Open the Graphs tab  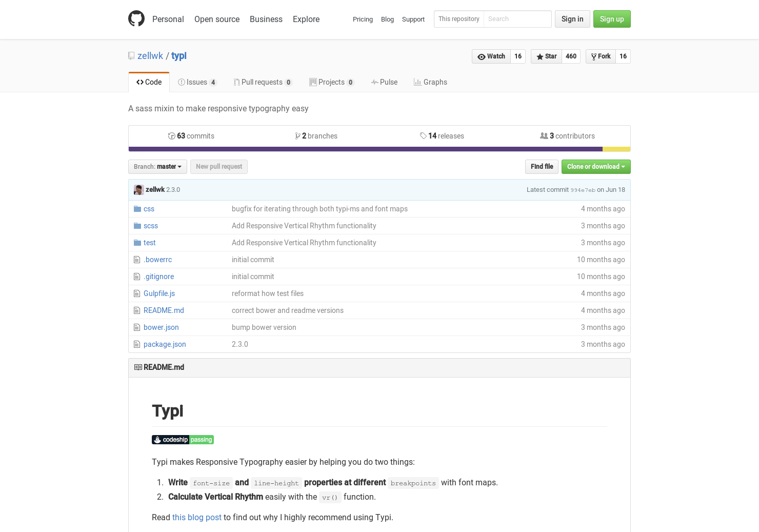(x=431, y=82)
